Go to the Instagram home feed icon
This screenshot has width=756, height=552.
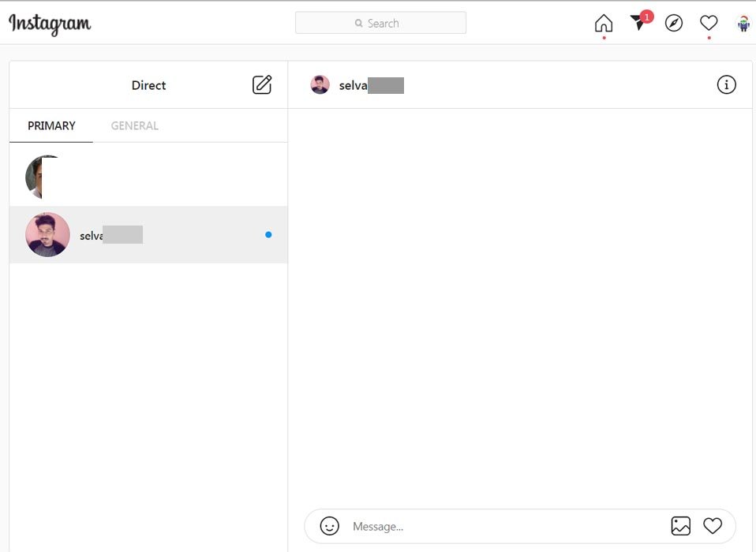pos(603,24)
